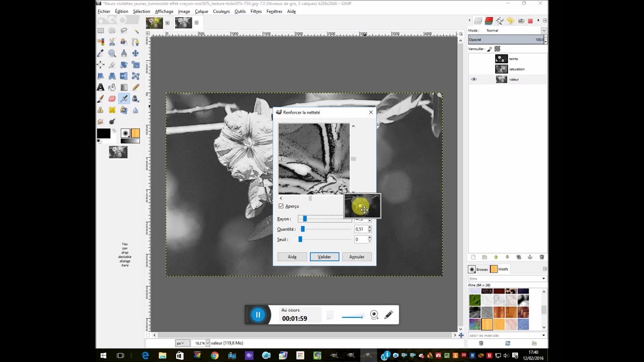The width and height of the screenshot is (644, 362).
Task: Click the black foreground color swatch
Action: (x=103, y=133)
